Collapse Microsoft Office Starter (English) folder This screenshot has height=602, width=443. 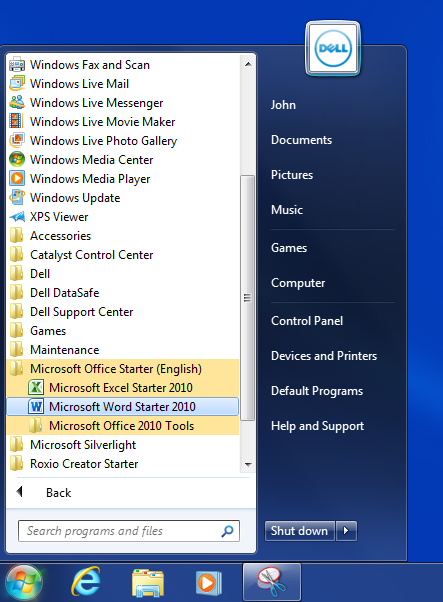pos(122,369)
